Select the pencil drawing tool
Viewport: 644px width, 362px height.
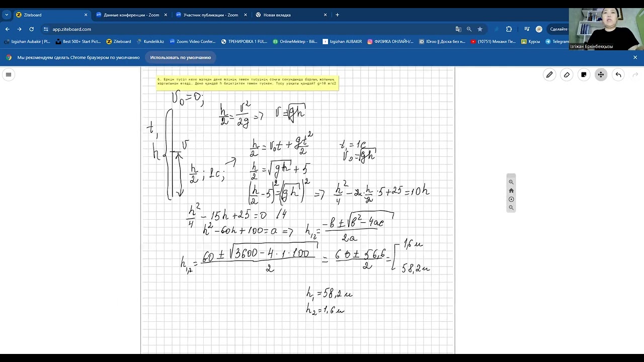coord(549,75)
